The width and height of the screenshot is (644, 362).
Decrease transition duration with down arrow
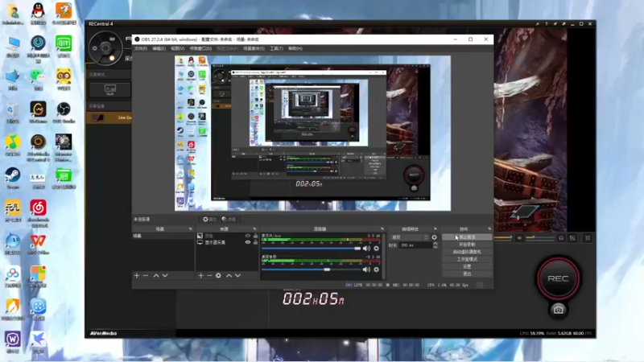436,247
